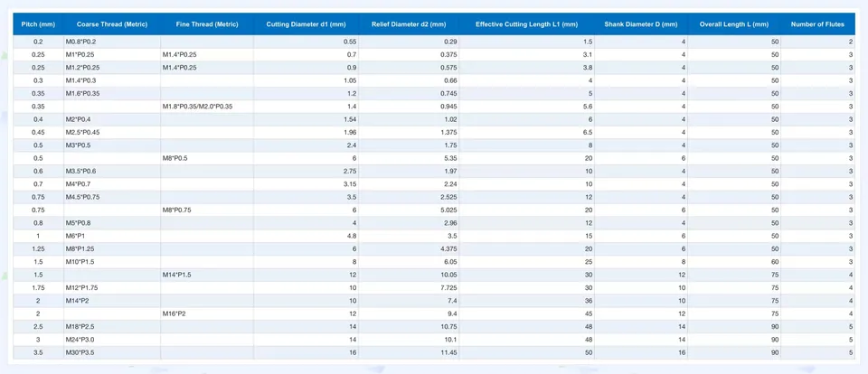Select the Overall Length L (mm) header
Screen dimensions: 868x374
(x=734, y=24)
